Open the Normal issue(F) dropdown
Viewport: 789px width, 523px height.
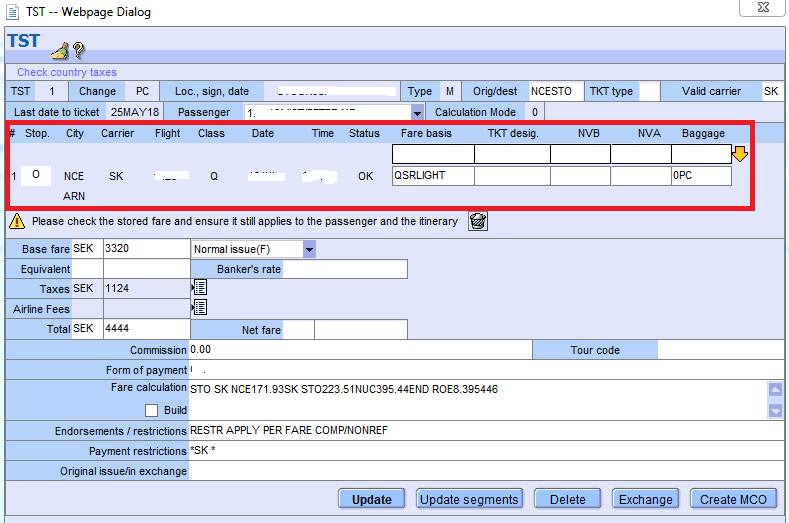point(309,248)
